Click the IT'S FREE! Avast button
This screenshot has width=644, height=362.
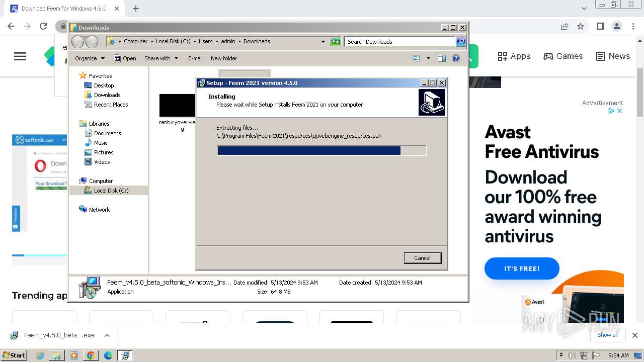point(522,268)
